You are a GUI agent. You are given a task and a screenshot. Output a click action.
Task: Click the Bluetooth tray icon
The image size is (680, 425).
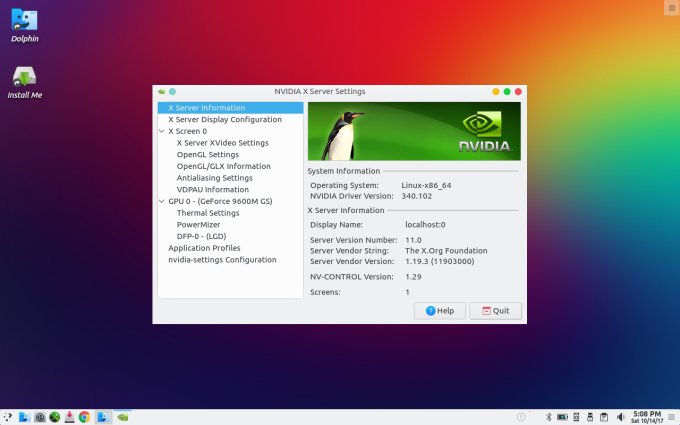click(549, 417)
